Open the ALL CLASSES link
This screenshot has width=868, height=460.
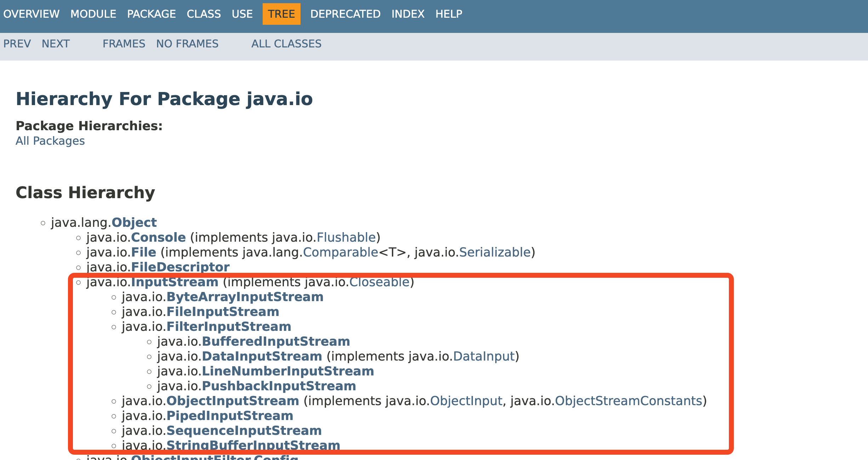[286, 44]
